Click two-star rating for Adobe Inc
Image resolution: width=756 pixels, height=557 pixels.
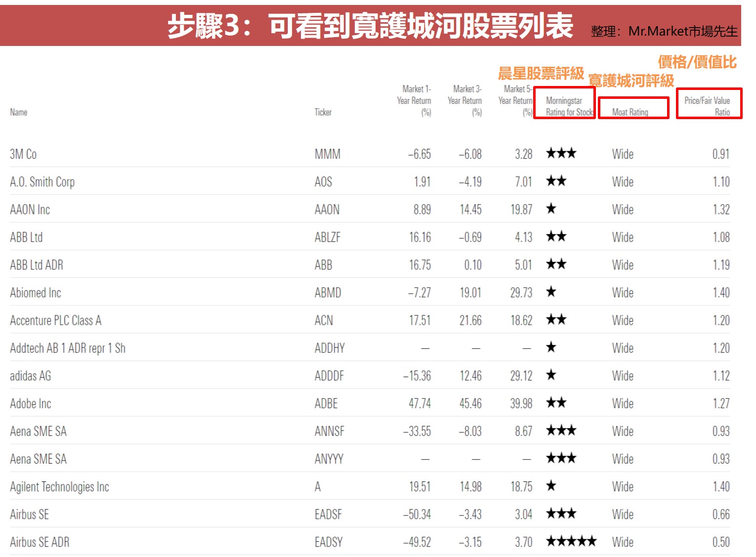[556, 402]
